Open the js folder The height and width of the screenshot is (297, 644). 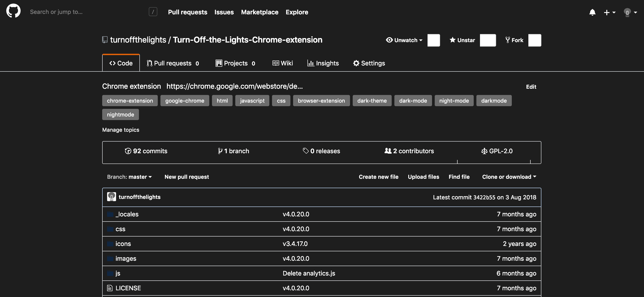pyautogui.click(x=118, y=273)
